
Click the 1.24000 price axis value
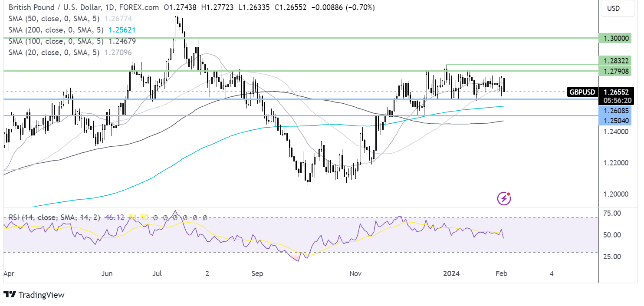(616, 132)
